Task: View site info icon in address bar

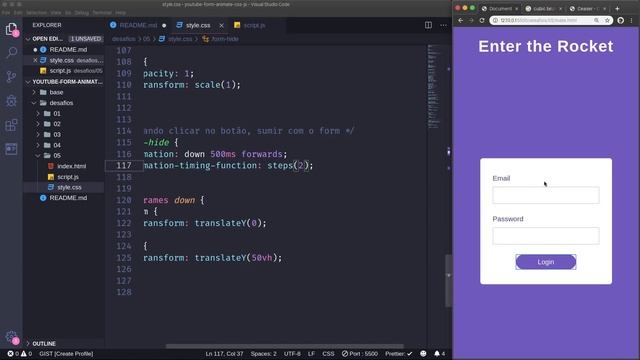Action: pyautogui.click(x=495, y=20)
